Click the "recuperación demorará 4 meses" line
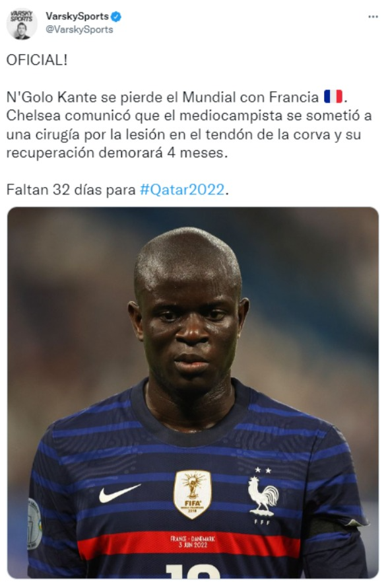Viewport: 388px width, 588px height. [117, 153]
